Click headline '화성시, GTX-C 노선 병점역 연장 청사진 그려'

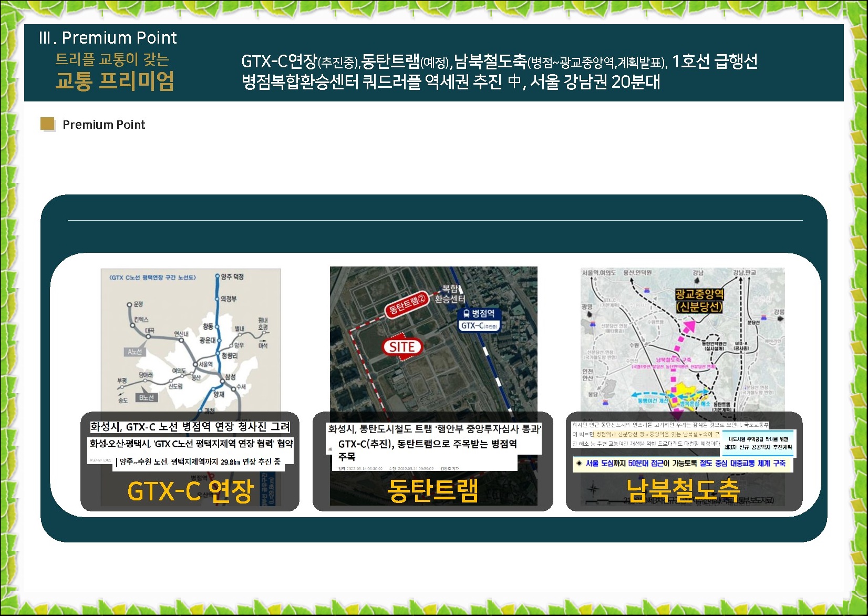pos(190,427)
